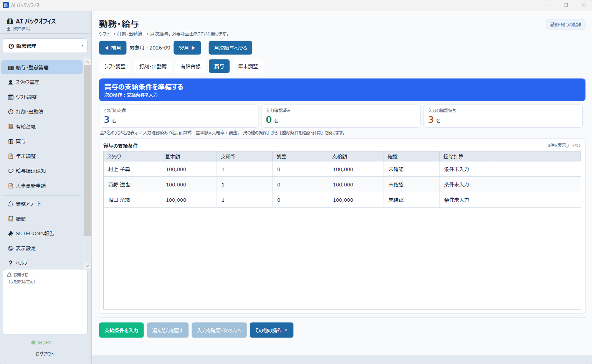Click the スタッフ column header
Image resolution: width=592 pixels, height=364 pixels.
[132, 156]
